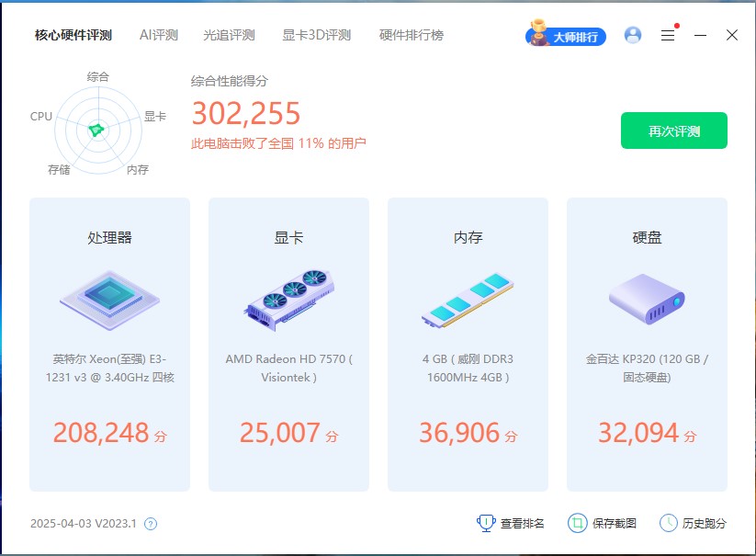Screen dimensions: 756x556
Task: Click the help question mark icon
Action: (x=151, y=524)
